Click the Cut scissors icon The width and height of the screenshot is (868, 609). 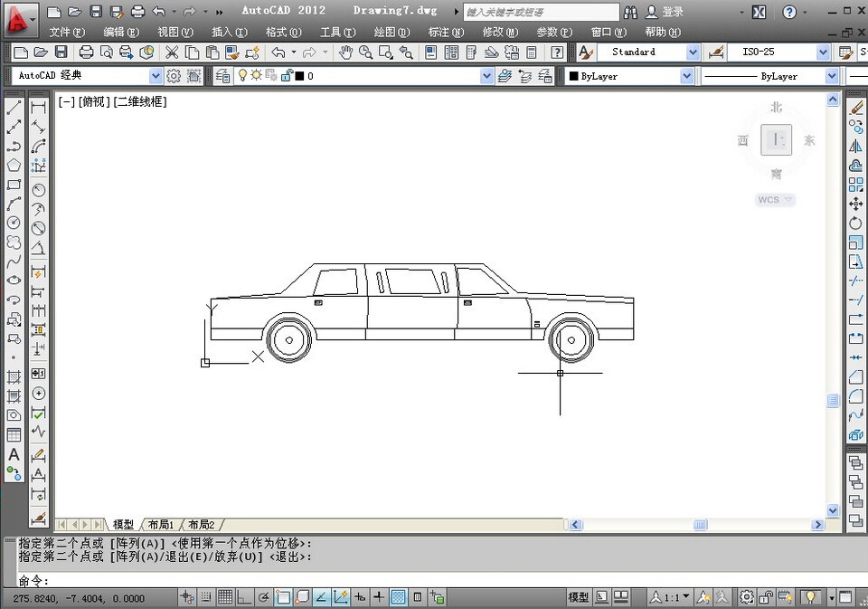(172, 52)
